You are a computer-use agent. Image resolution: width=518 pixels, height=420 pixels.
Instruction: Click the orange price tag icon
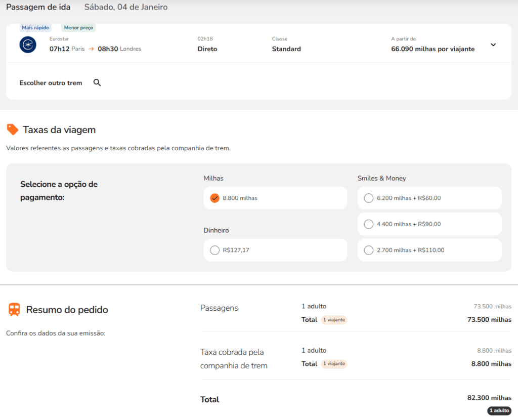pos(13,130)
